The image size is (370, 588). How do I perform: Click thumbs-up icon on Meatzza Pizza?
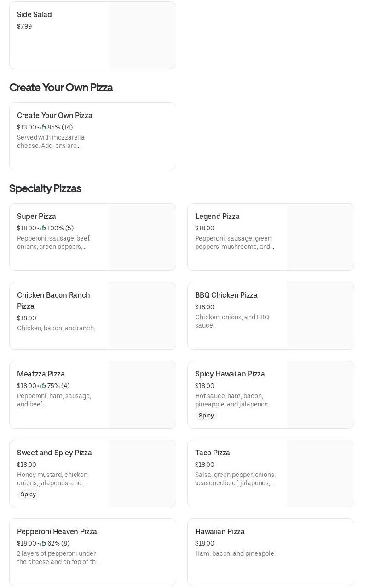pyautogui.click(x=43, y=386)
